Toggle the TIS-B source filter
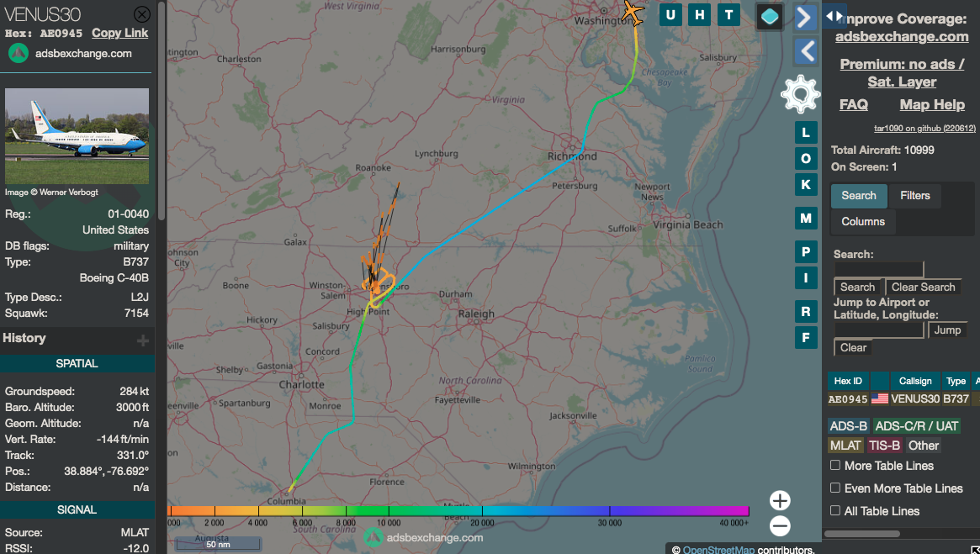 click(884, 446)
